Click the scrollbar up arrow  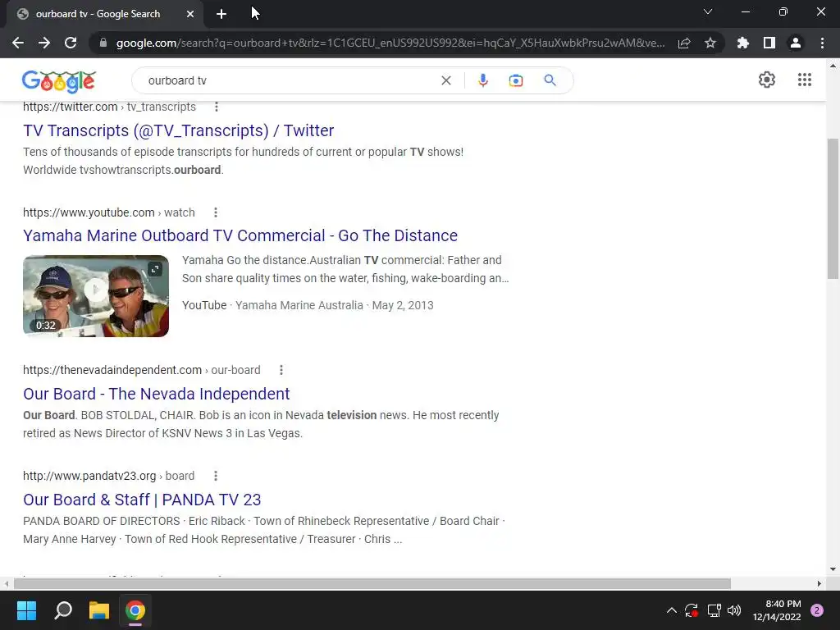click(833, 66)
